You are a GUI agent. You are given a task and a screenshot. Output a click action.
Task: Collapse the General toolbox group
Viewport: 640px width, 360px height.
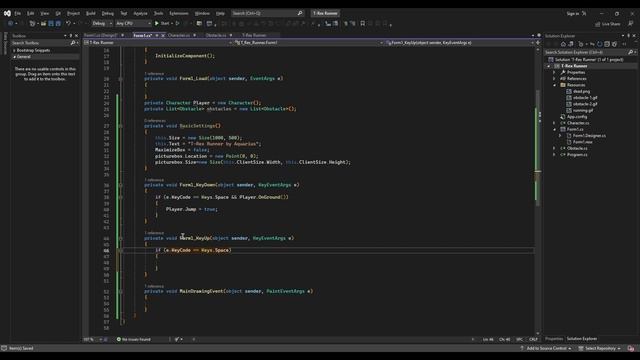14,57
